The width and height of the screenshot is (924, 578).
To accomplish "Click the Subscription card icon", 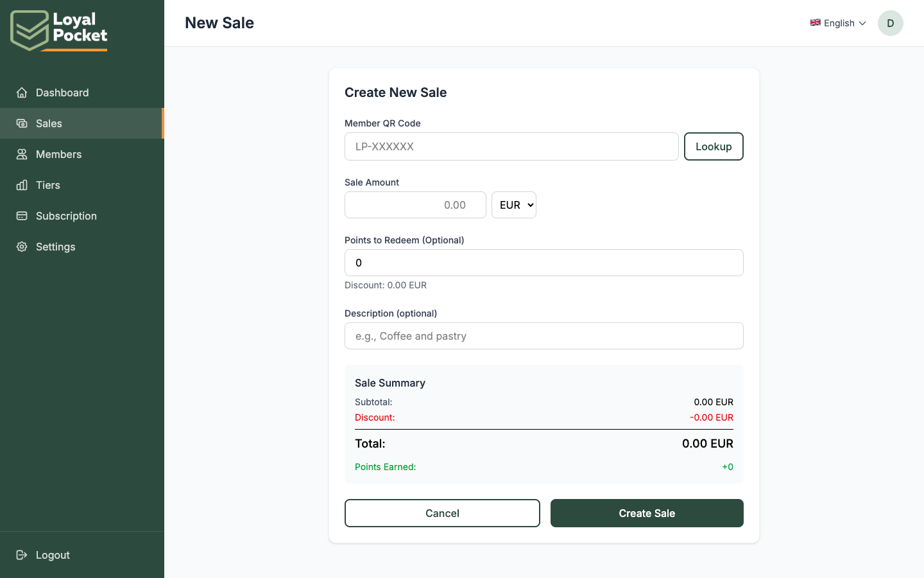I will pos(21,216).
